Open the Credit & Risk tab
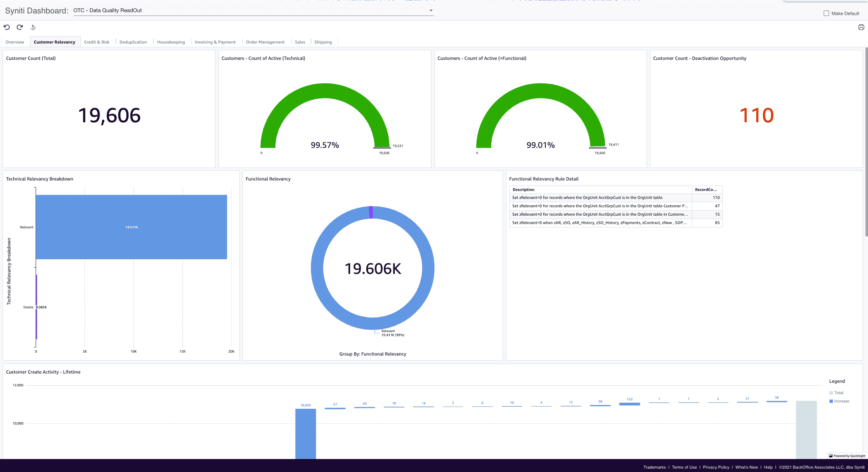This screenshot has height=472, width=868. pyautogui.click(x=97, y=42)
